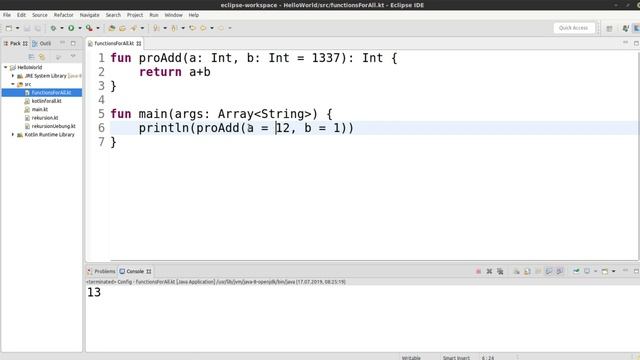Open the Refactor menu
This screenshot has height=360, width=640.
point(64,15)
